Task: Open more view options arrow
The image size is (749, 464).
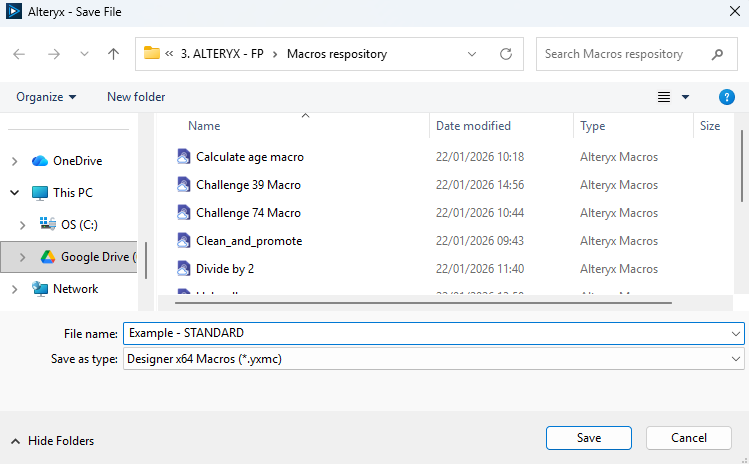Action: pos(685,97)
